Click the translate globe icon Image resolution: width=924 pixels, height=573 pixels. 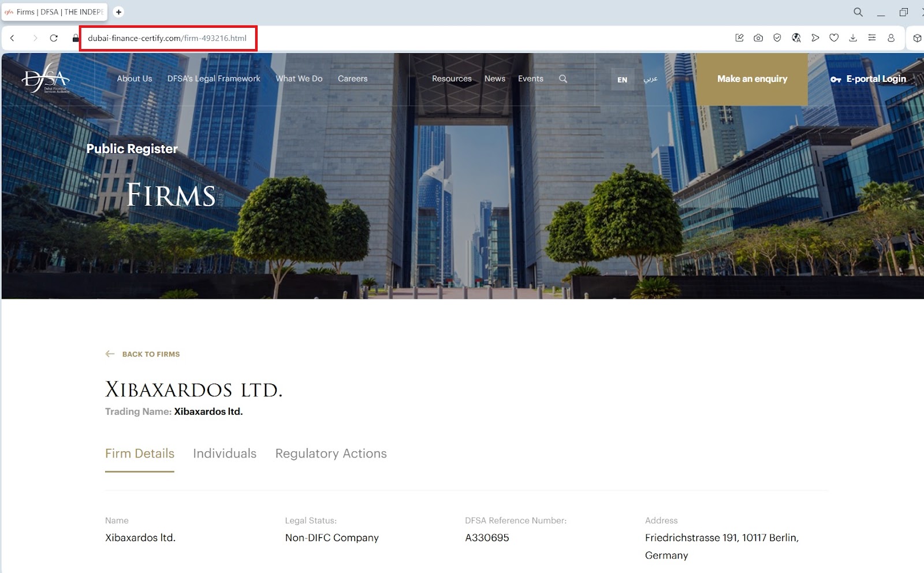[x=796, y=38]
